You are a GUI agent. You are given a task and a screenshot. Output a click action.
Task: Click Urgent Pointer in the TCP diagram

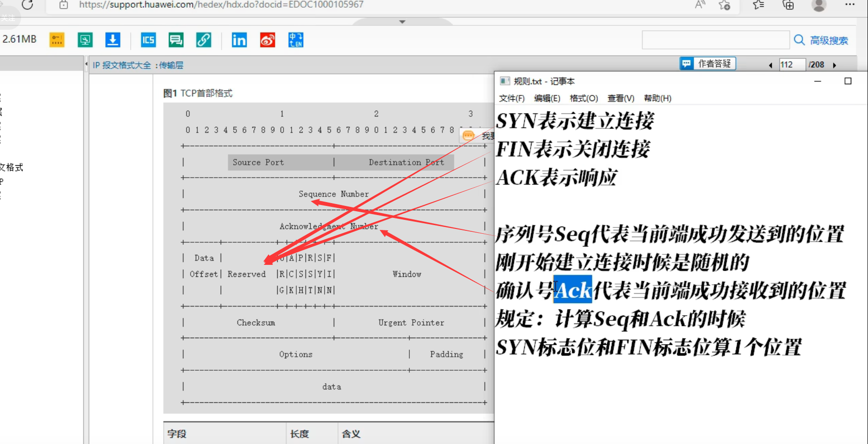[x=411, y=323]
